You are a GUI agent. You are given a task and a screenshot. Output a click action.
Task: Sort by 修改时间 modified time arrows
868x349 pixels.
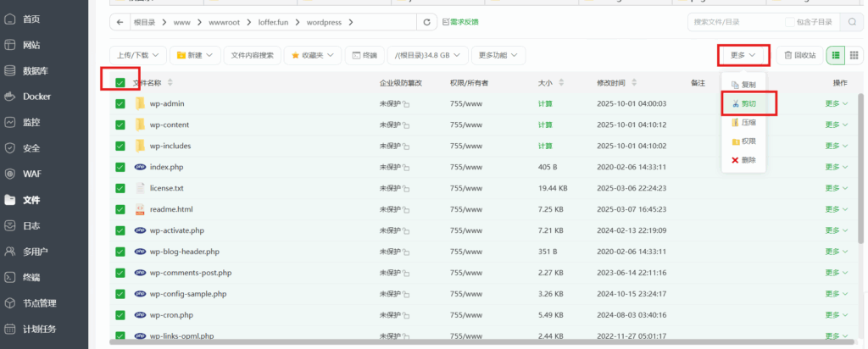(x=634, y=83)
